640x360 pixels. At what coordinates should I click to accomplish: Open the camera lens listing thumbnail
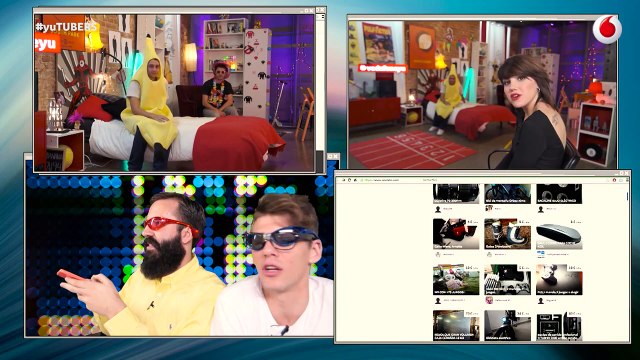tap(456, 194)
